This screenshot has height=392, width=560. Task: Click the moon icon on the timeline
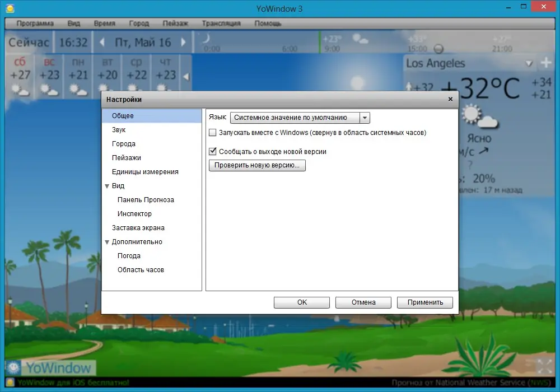pyautogui.click(x=206, y=38)
